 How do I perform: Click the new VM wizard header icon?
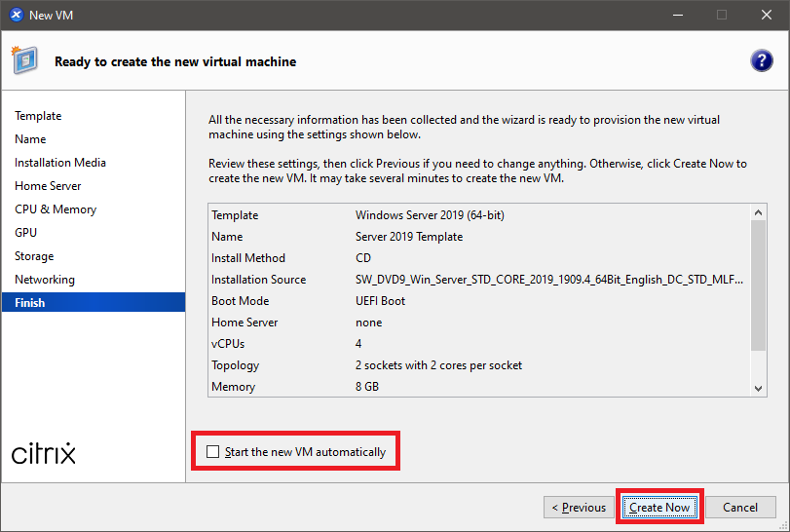tap(24, 60)
